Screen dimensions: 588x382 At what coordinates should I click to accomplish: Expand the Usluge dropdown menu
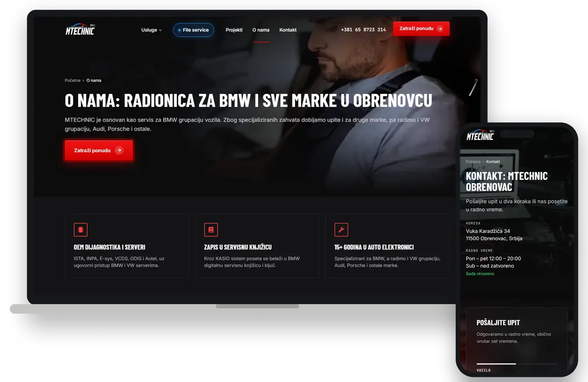[151, 30]
